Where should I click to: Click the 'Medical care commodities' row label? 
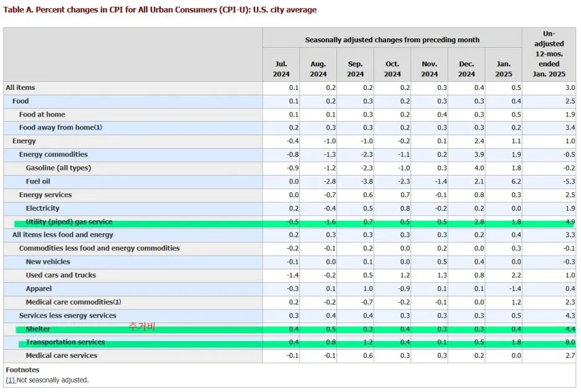click(x=70, y=302)
